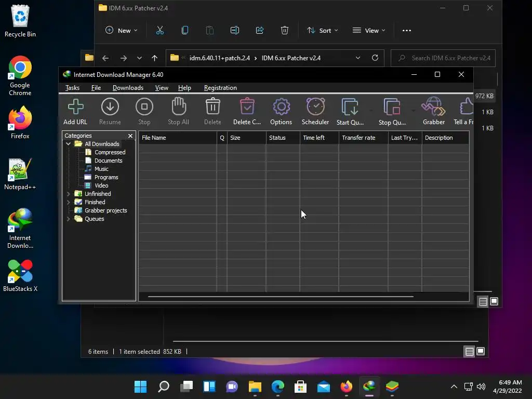532x399 pixels.
Task: Click Share icon in Explorer toolbar
Action: 260,31
